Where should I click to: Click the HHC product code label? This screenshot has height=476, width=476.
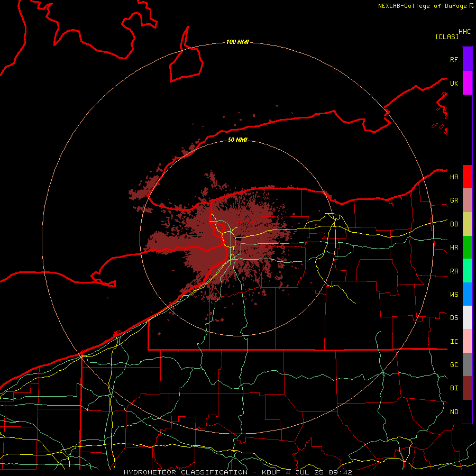(465, 32)
